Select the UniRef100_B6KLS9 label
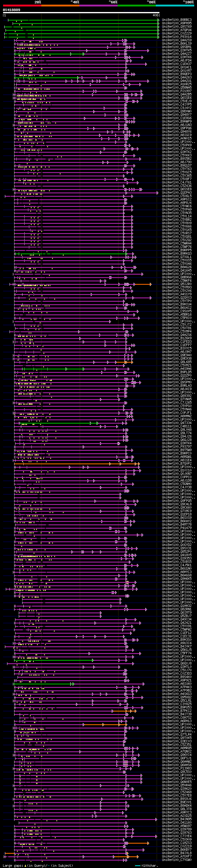197x868 pixels. point(177,43)
